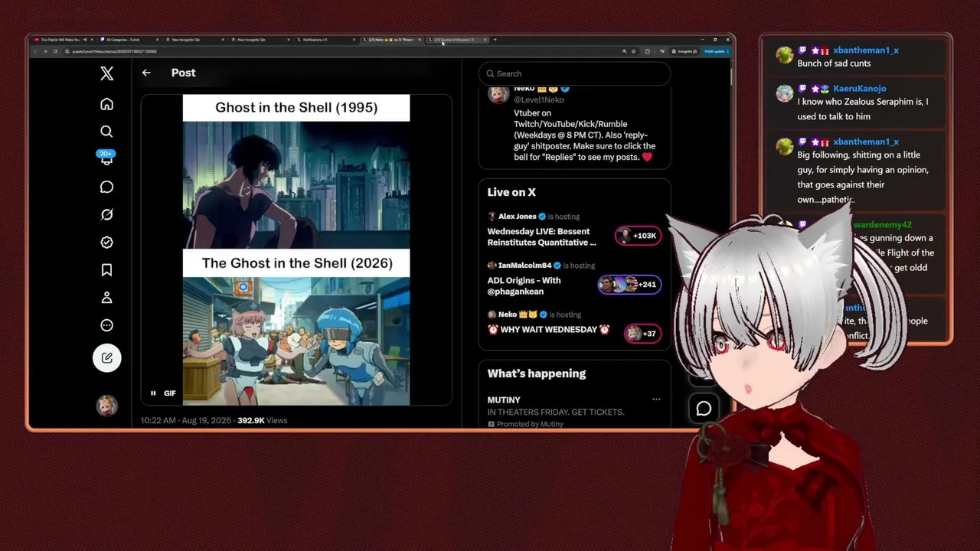Compose a new post with feather button
Viewport: 980px width, 551px height.
[106, 357]
